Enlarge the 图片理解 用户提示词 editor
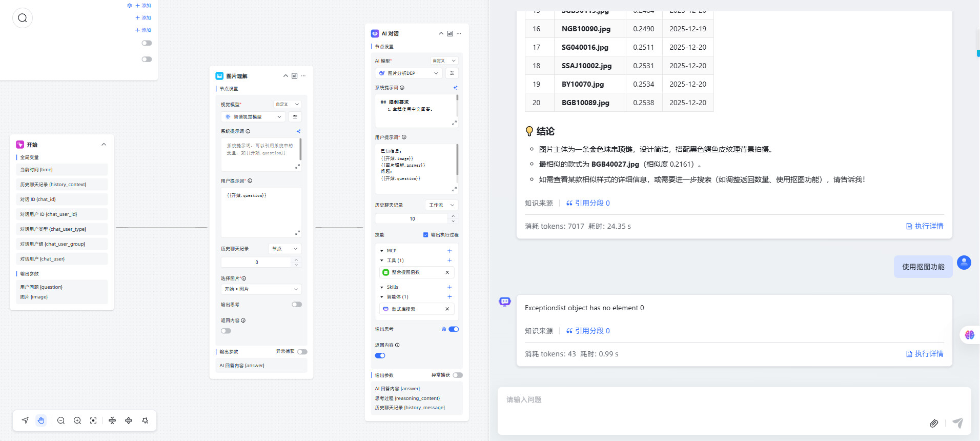 tap(297, 233)
